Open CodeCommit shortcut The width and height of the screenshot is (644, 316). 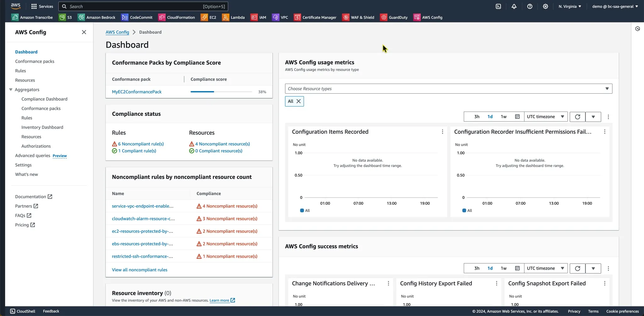click(x=137, y=17)
